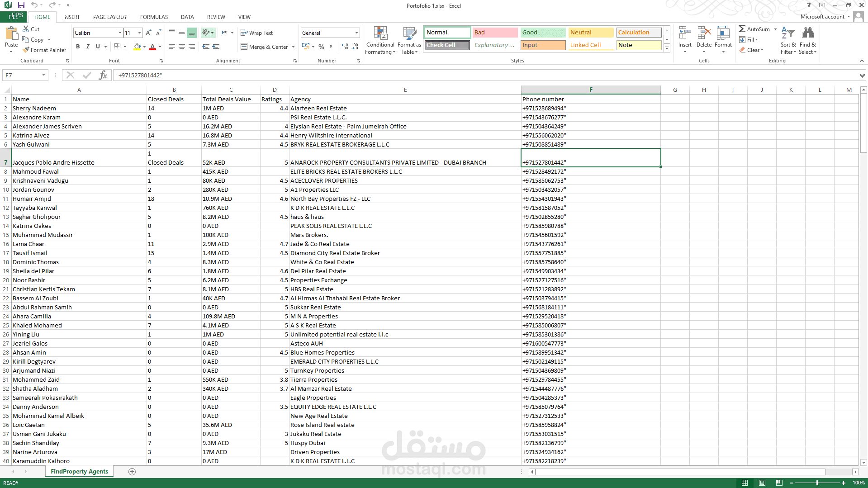This screenshot has width=868, height=488.
Task: Click the Name Box showing F7
Action: pyautogui.click(x=22, y=75)
